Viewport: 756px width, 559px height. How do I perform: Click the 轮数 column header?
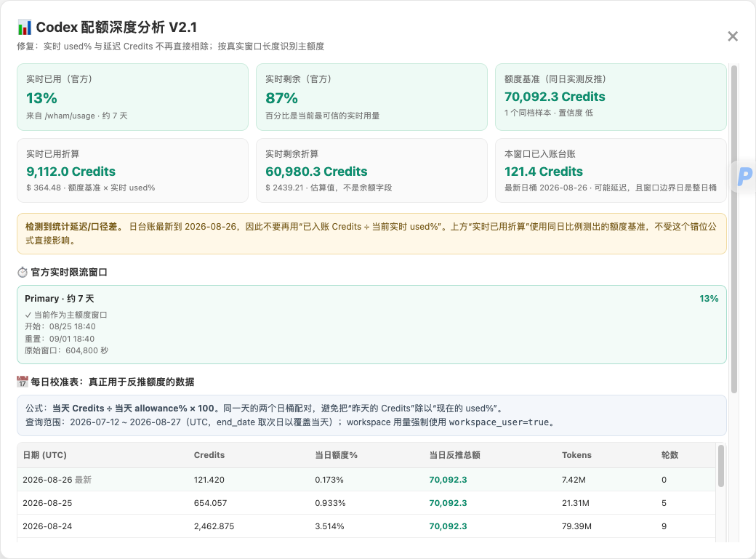coord(669,455)
